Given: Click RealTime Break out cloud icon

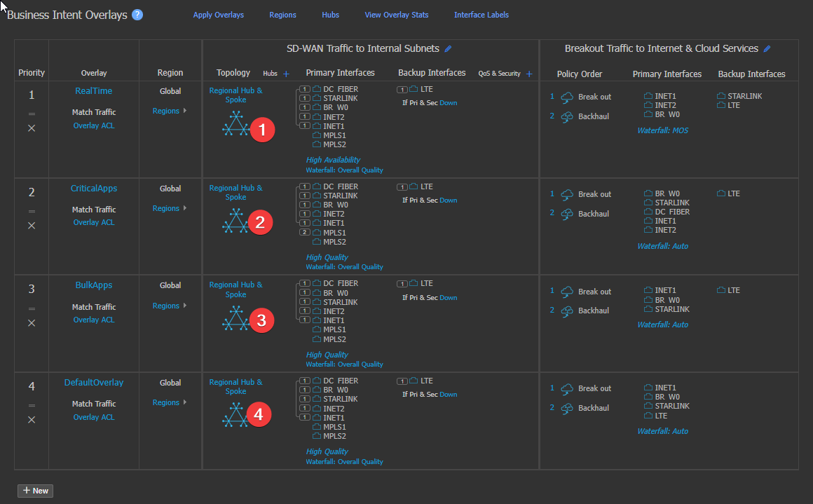Looking at the screenshot, I should (x=567, y=97).
